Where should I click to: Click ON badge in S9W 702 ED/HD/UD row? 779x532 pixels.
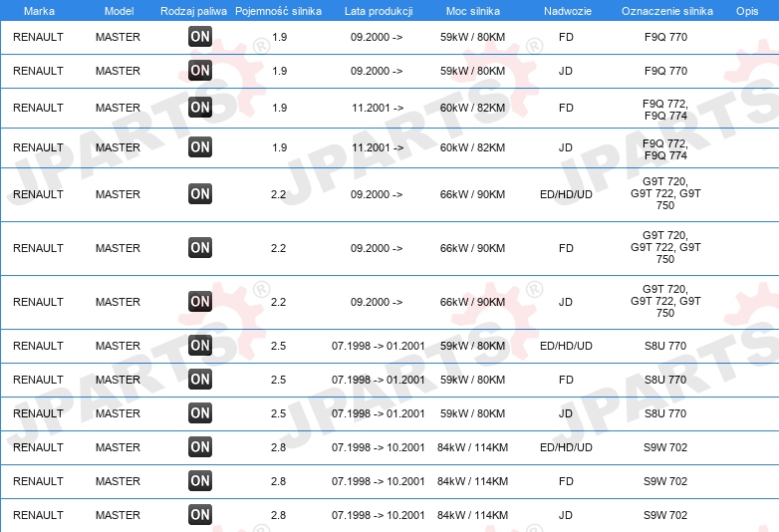point(200,447)
